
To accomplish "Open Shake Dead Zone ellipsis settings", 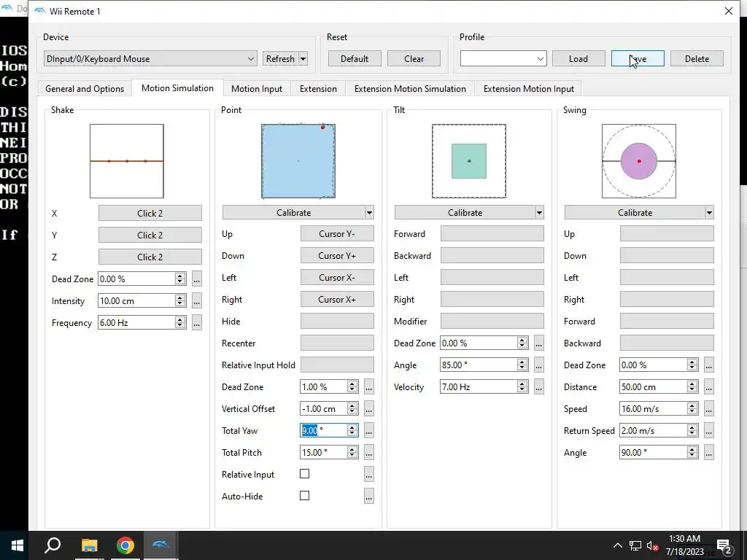I will [197, 279].
